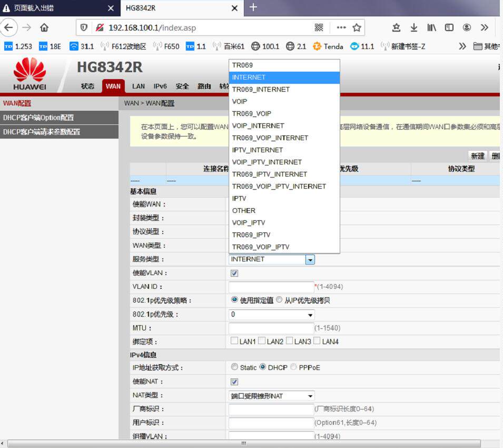Screen dimensions: 503x448
Task: Bookmark this page with the star icon
Action: pyautogui.click(x=357, y=27)
